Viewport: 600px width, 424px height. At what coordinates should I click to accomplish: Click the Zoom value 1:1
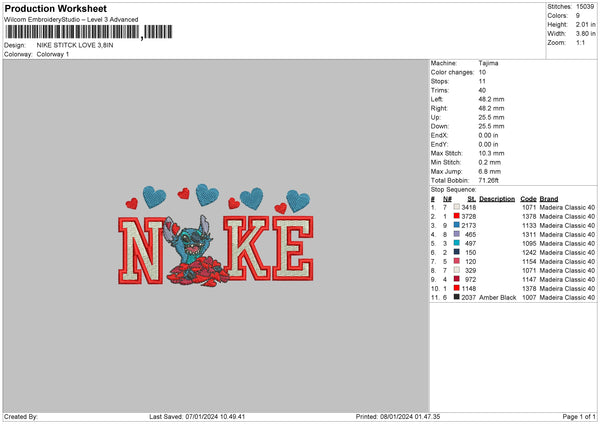(580, 42)
